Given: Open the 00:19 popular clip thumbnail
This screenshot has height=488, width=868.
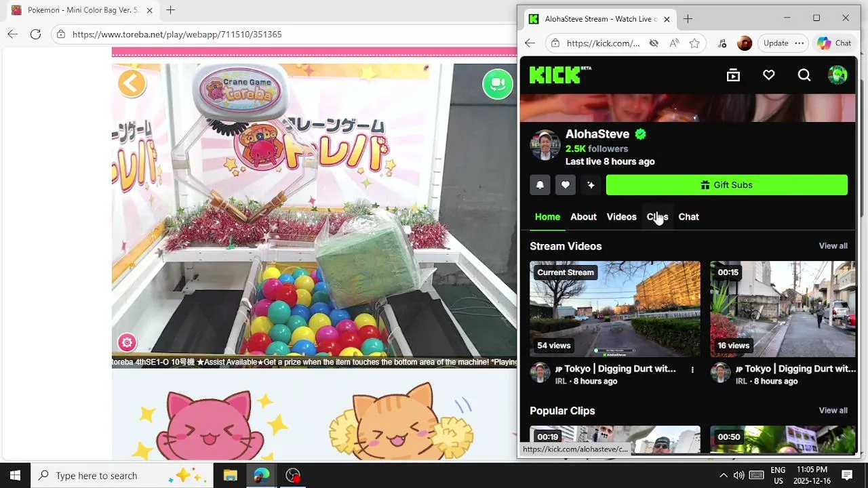Looking at the screenshot, I should pos(615,439).
